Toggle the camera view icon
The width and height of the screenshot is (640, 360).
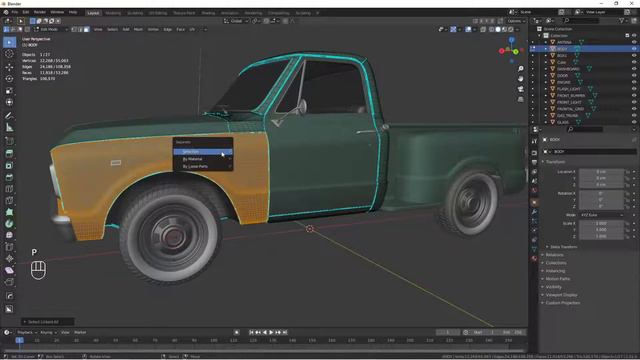click(520, 89)
